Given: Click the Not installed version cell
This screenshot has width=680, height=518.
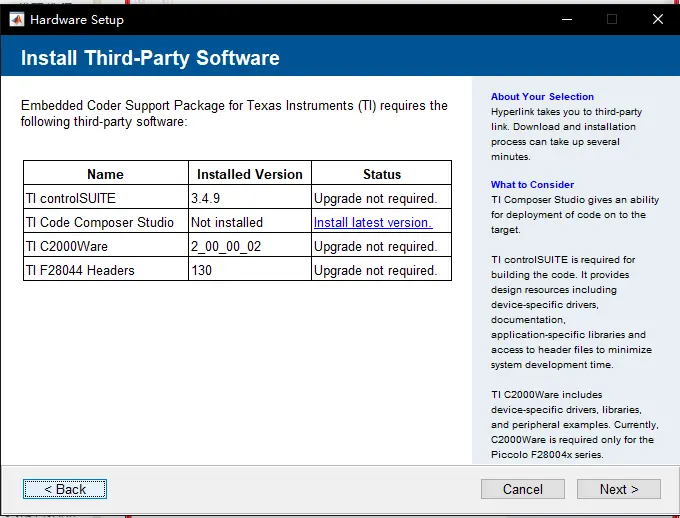Looking at the screenshot, I should (x=250, y=222).
